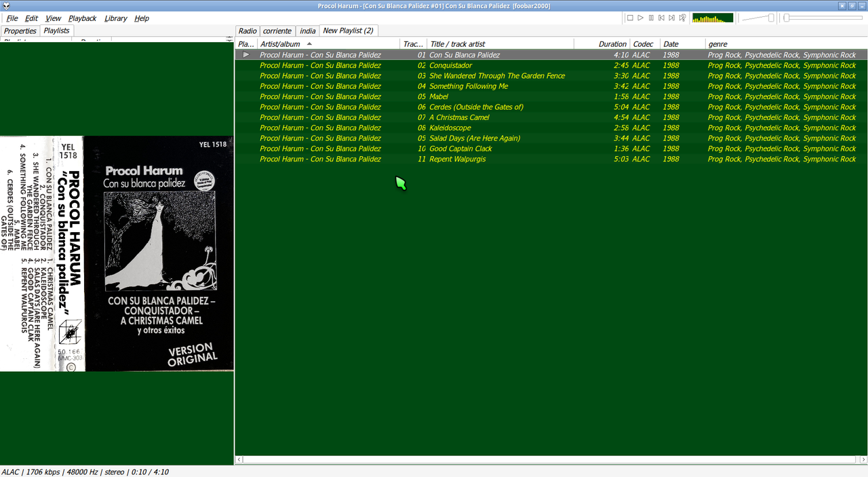Open the Help menu
Image resolution: width=868 pixels, height=477 pixels.
(142, 18)
